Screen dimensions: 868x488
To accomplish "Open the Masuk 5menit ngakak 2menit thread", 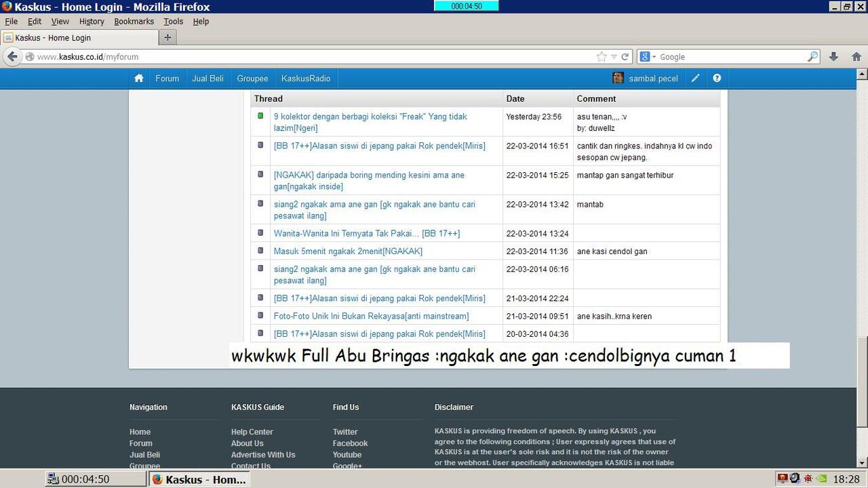I will click(x=348, y=251).
